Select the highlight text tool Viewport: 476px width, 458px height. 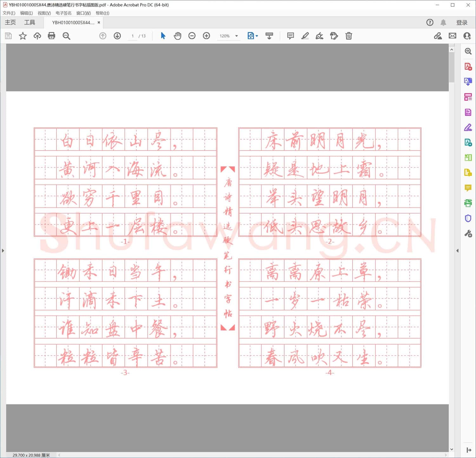pyautogui.click(x=305, y=36)
